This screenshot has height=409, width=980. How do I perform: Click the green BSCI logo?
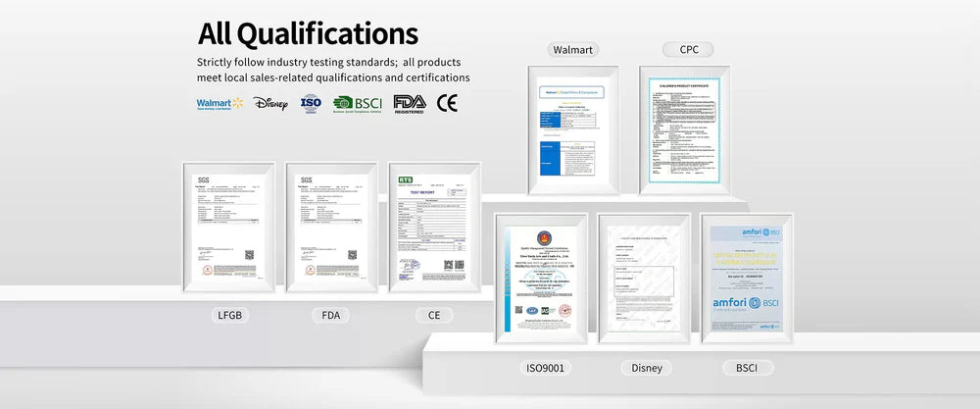point(357,103)
